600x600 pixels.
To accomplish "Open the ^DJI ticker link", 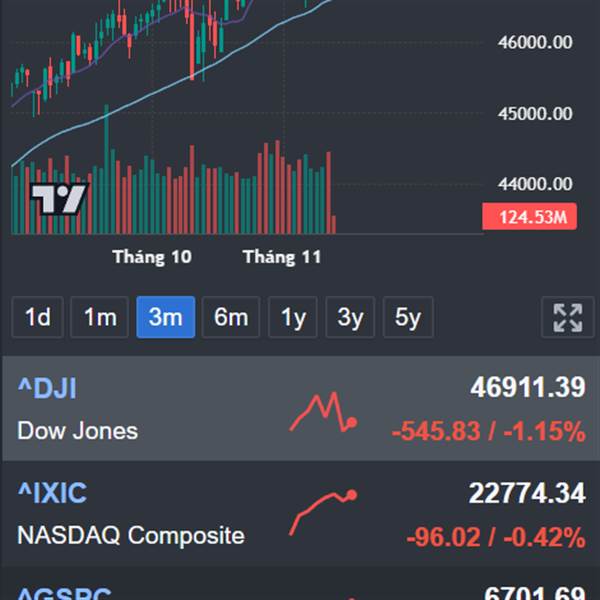I will (47, 389).
